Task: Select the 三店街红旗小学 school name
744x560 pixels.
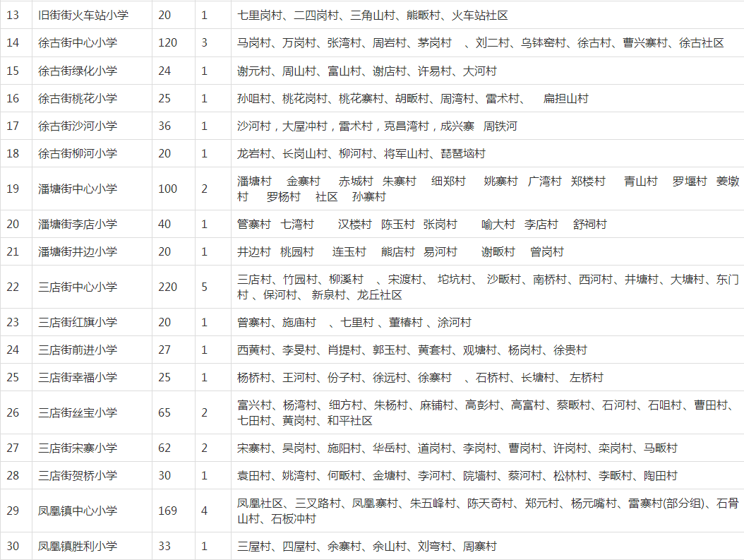Action: click(x=78, y=323)
